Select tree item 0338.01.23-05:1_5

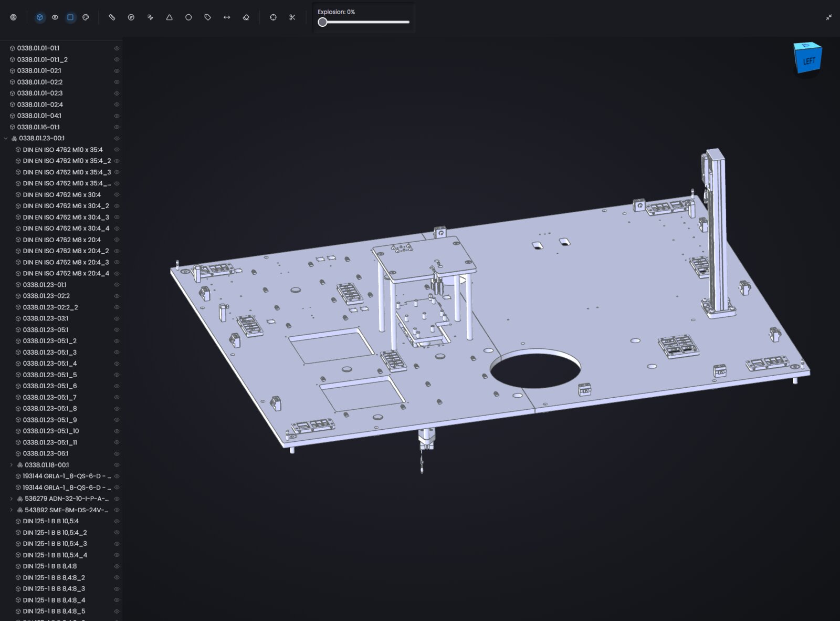click(x=50, y=375)
